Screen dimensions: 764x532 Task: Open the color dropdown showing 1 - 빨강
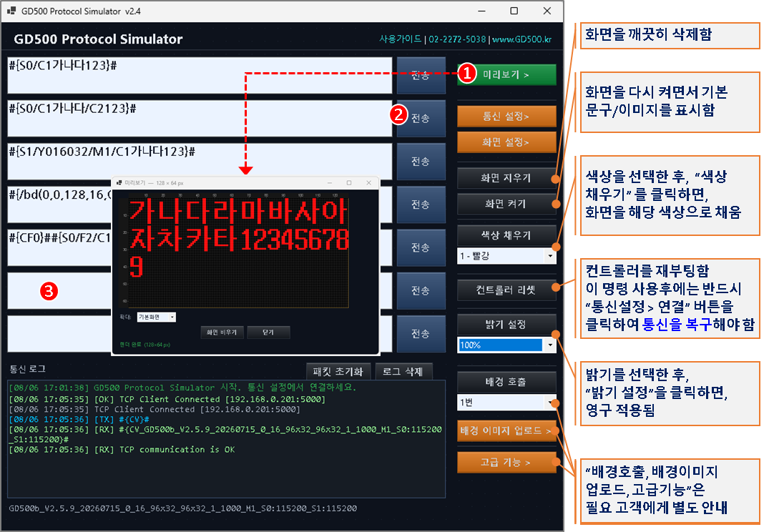[506, 256]
